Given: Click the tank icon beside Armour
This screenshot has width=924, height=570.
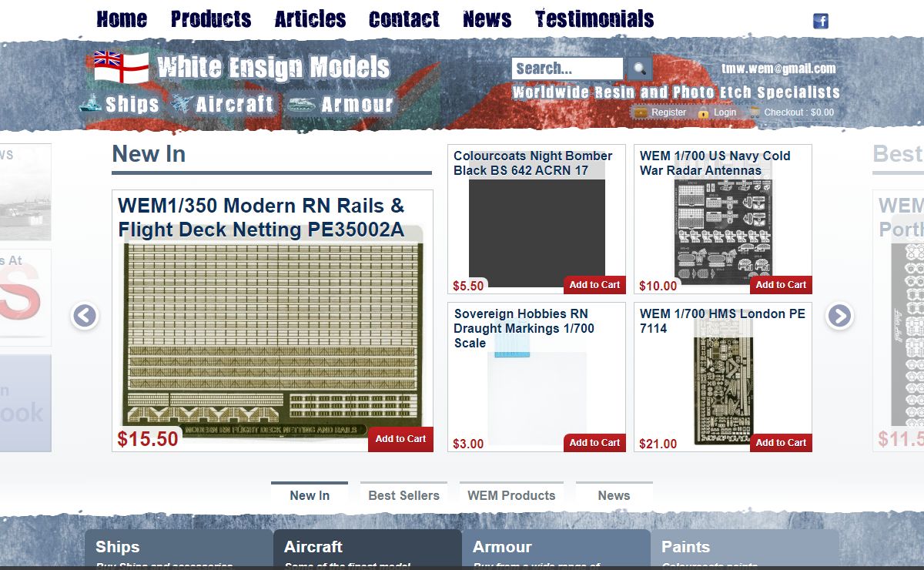Looking at the screenshot, I should click(301, 104).
